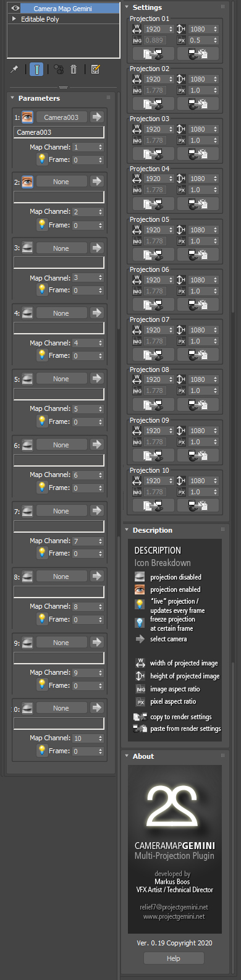Image resolution: width=241 pixels, height=980 pixels.
Task: Click None camera button for projection 0
Action: [61, 708]
